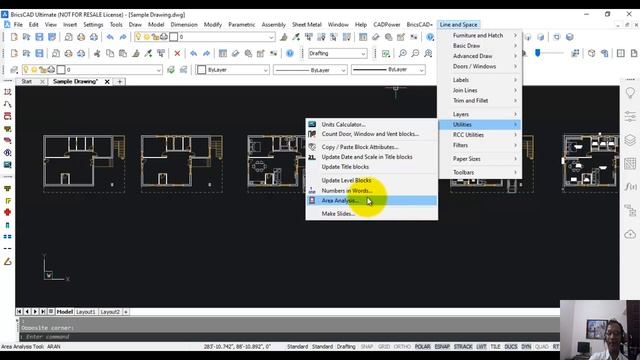Click the Drafting label in status bar
The height and width of the screenshot is (360, 640).
346,347
